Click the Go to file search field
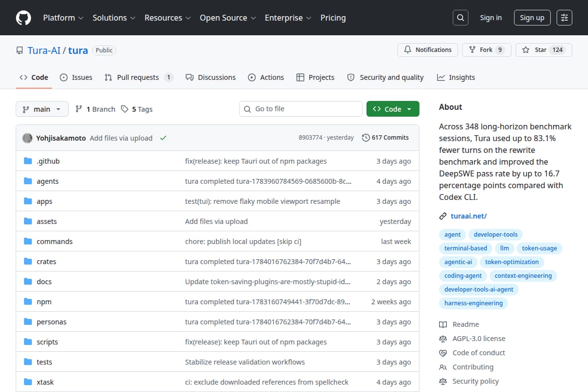The image size is (588, 392). point(301,109)
